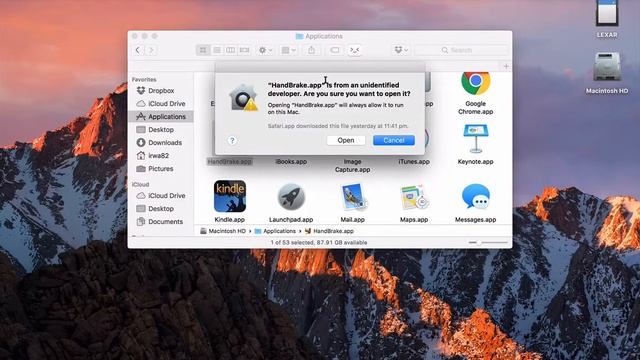Image resolution: width=640 pixels, height=360 pixels.
Task: Click the Finder Search field
Action: (462, 50)
